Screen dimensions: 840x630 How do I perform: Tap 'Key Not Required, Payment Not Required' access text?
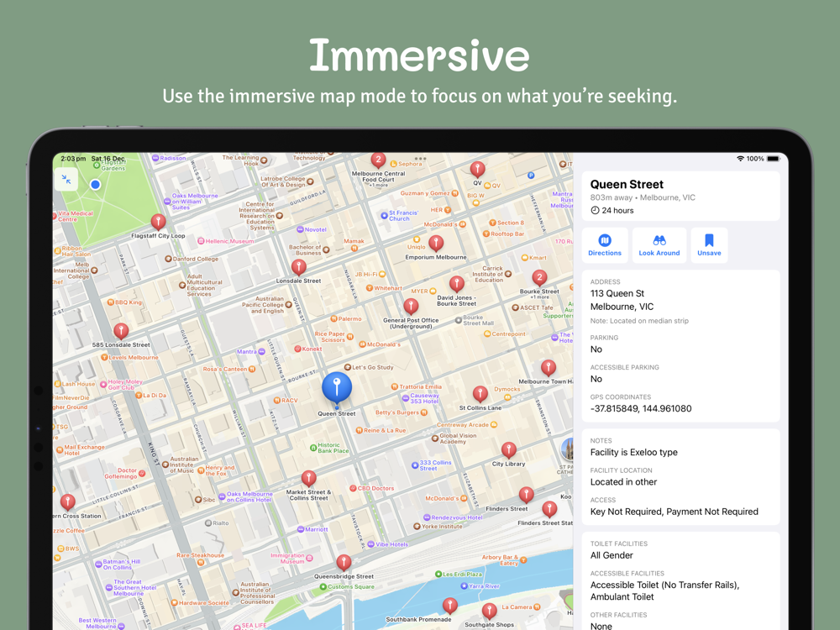pyautogui.click(x=674, y=512)
